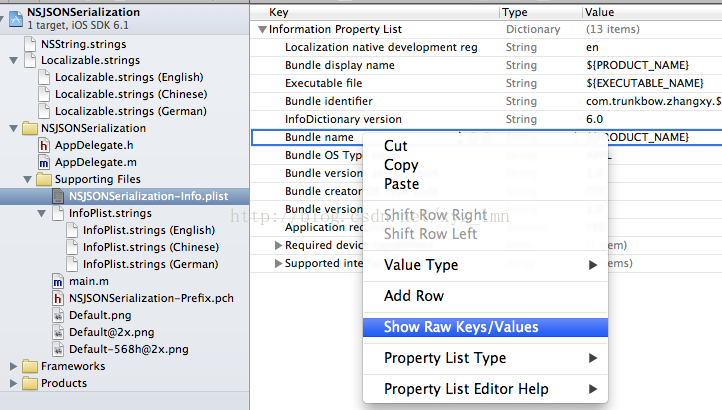Expand the Supported interface orientations row
This screenshot has width=722, height=410.
(x=279, y=263)
